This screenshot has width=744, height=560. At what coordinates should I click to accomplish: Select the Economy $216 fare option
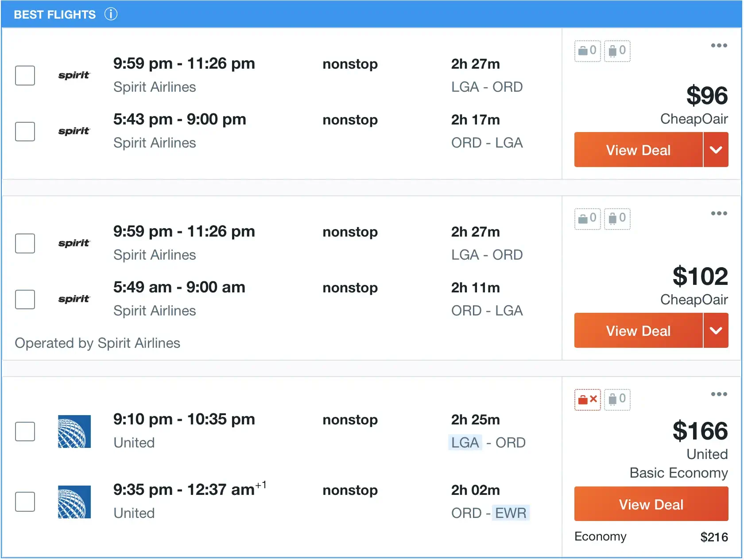point(651,537)
